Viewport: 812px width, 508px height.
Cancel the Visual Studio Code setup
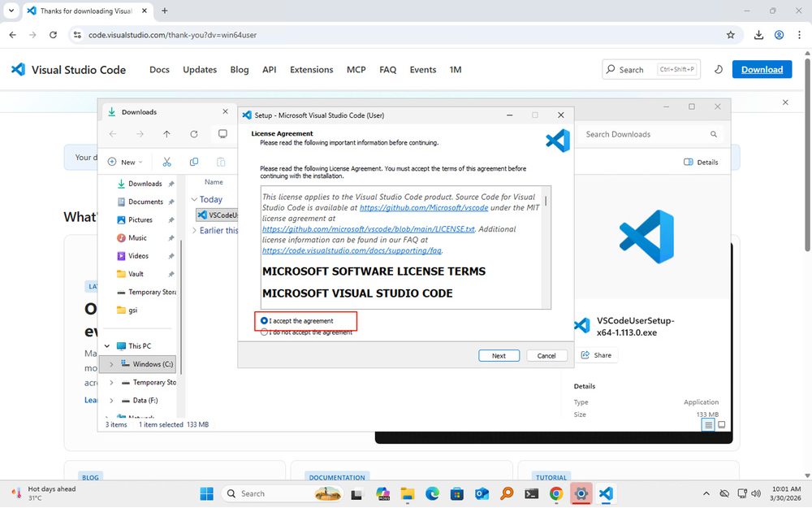pyautogui.click(x=546, y=355)
